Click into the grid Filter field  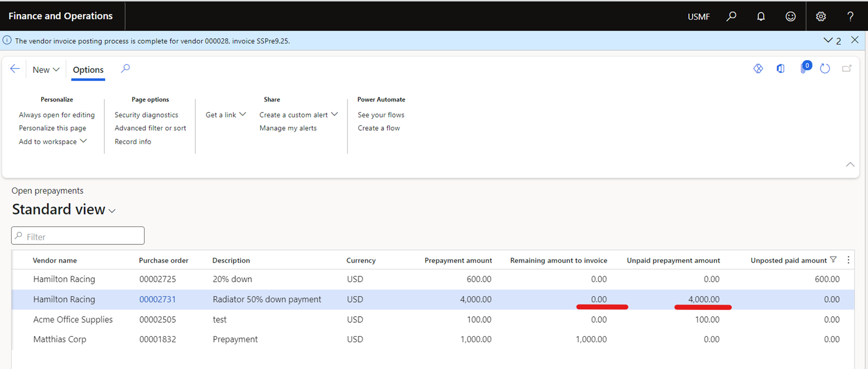pos(78,236)
